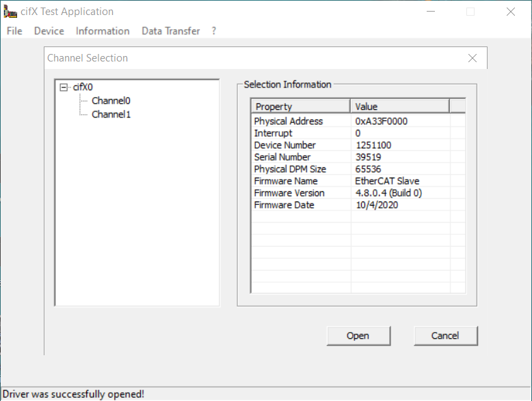
Task: Select the Firmware Name row
Action: pos(286,181)
